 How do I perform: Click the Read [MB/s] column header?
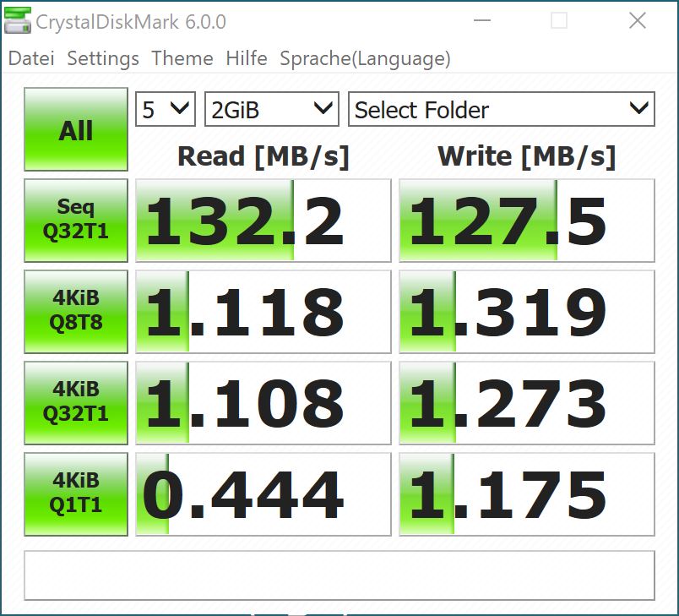tap(263, 156)
